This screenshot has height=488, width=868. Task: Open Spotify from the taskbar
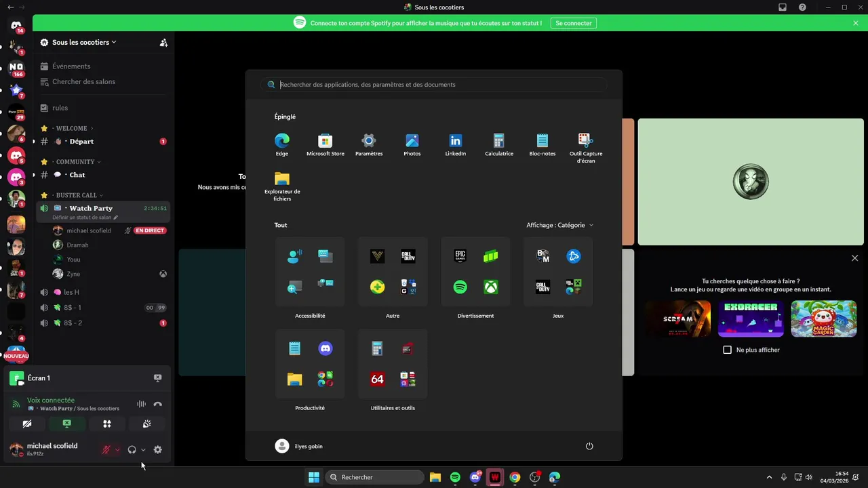pyautogui.click(x=455, y=477)
